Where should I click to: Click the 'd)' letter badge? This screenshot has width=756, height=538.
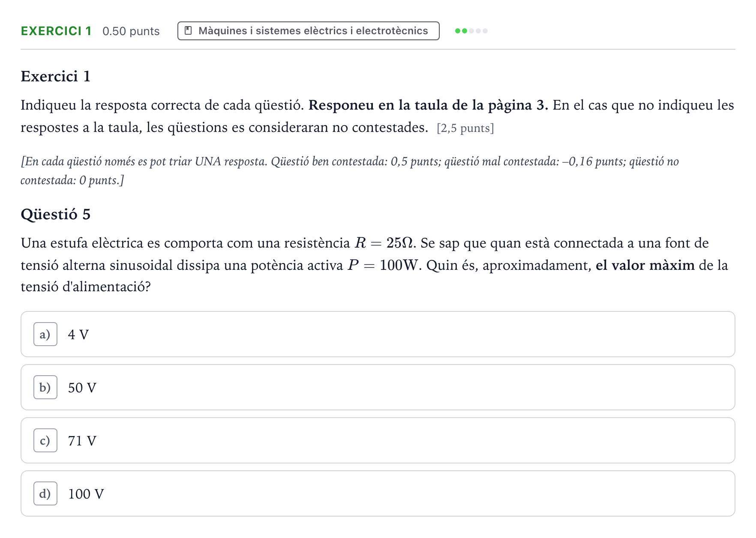pyautogui.click(x=45, y=493)
